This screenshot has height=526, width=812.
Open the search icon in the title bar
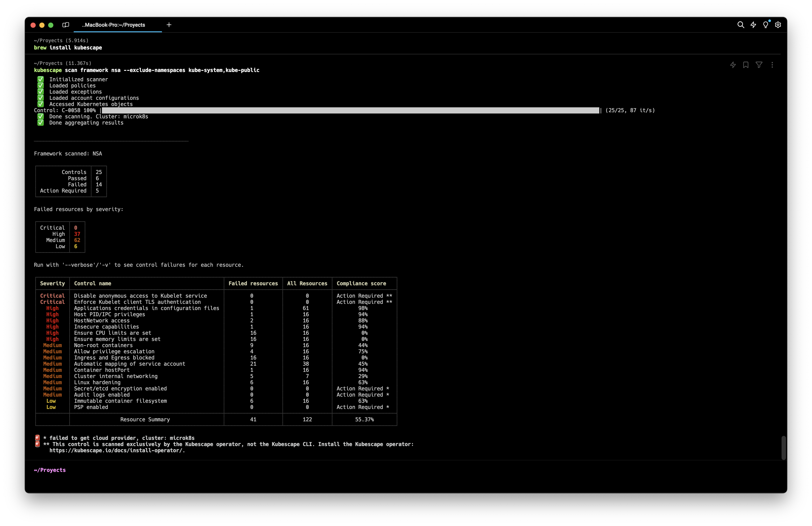click(x=740, y=25)
